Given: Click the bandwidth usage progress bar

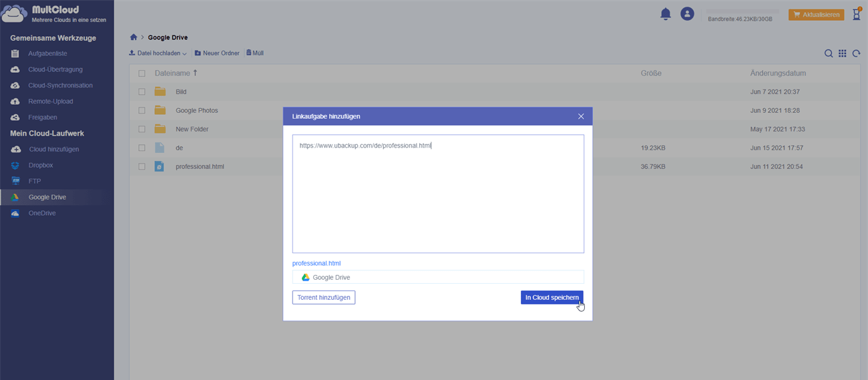Looking at the screenshot, I should click(x=742, y=11).
